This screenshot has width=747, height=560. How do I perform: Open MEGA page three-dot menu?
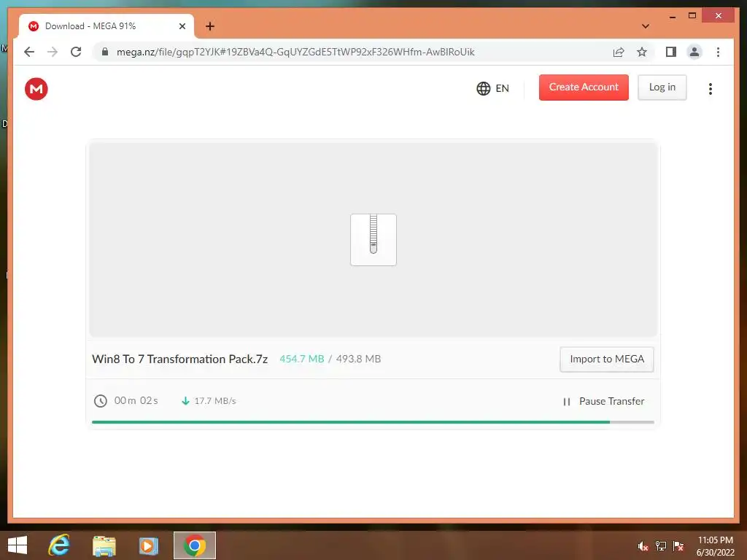click(711, 88)
